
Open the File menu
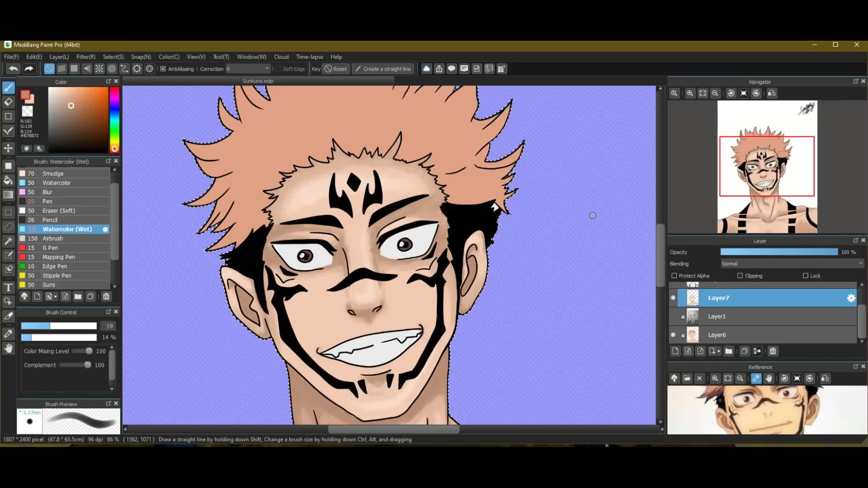[x=11, y=57]
